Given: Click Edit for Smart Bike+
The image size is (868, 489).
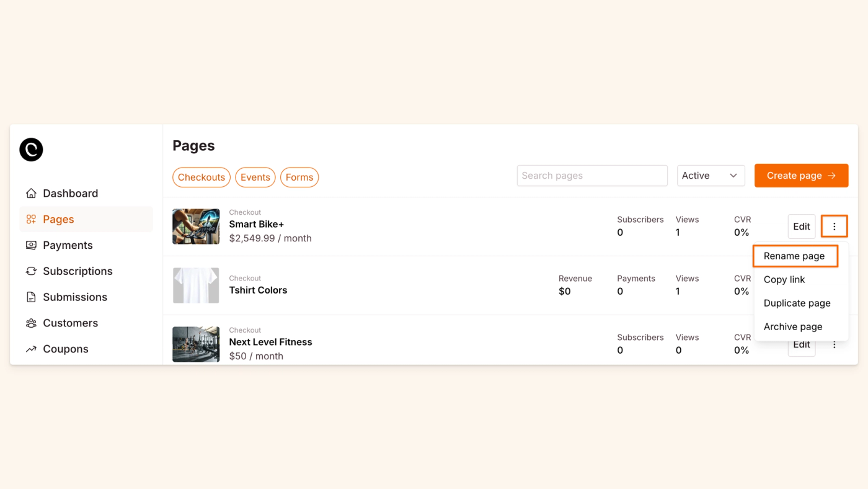Looking at the screenshot, I should coord(802,227).
